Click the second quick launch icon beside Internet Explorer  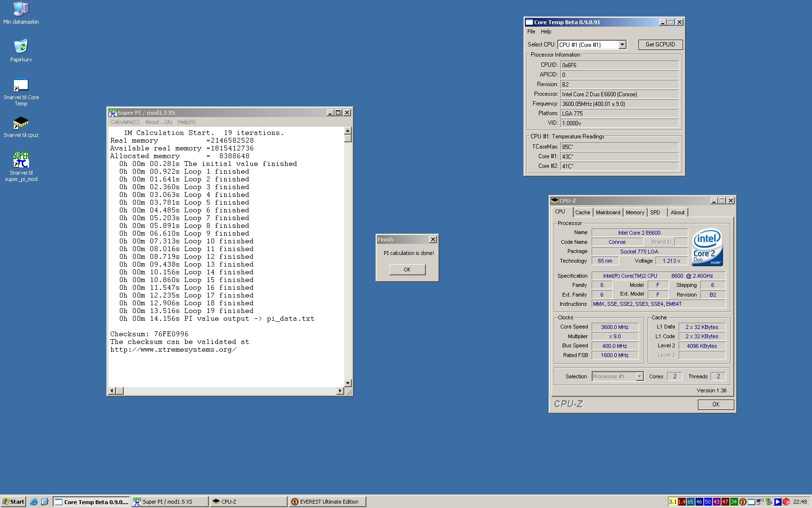click(x=44, y=502)
